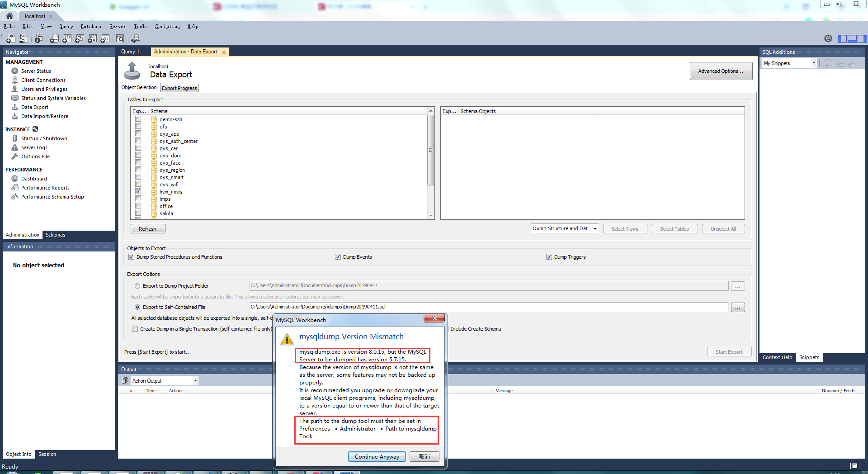Image resolution: width=868 pixels, height=474 pixels.
Task: Open the Server Status panel
Action: tap(35, 71)
